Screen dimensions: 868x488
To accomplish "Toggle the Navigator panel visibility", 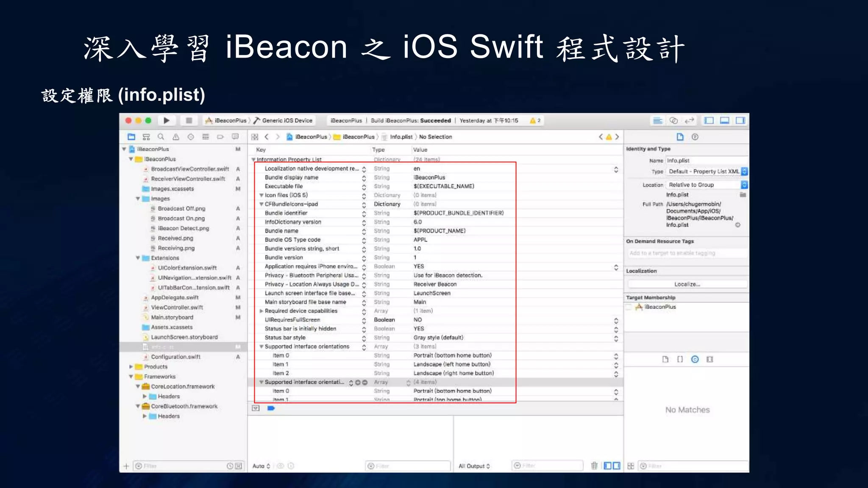I will [709, 121].
